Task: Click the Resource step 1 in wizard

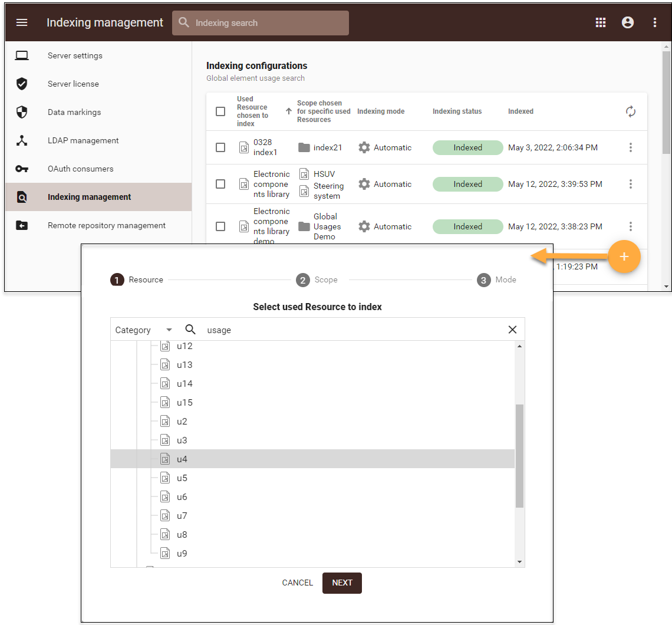Action: (137, 280)
